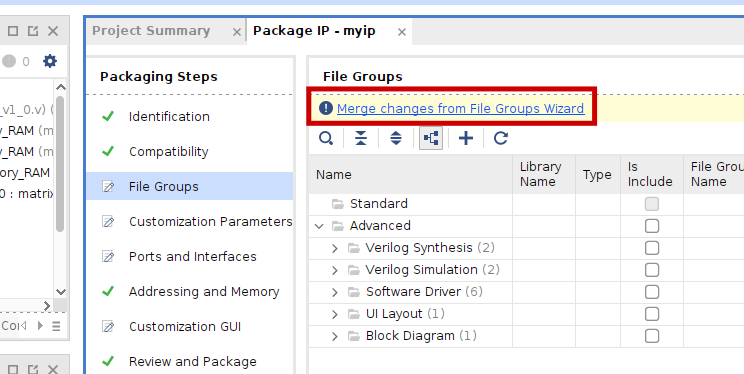Check Is Include for Verilog Simulation

pyautogui.click(x=652, y=270)
